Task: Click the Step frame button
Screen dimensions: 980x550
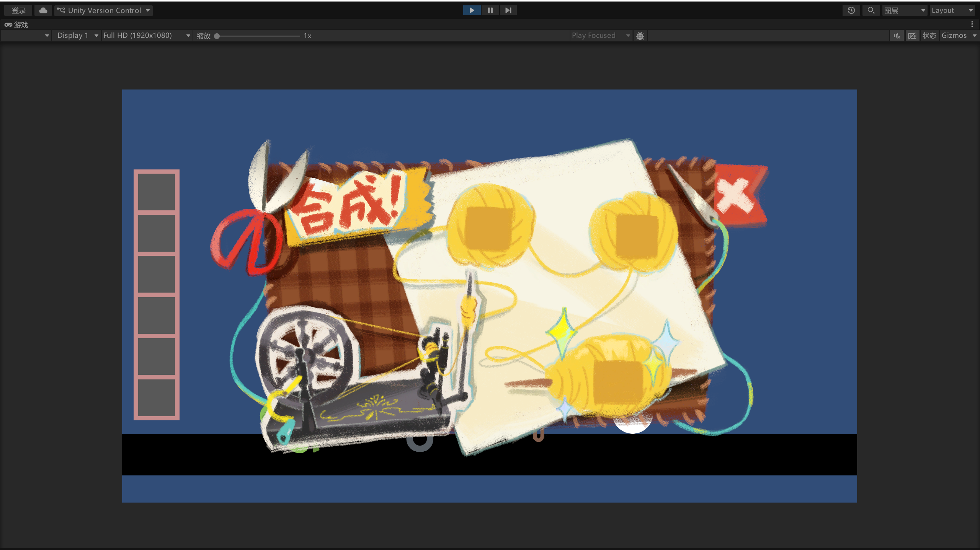Action: tap(508, 10)
